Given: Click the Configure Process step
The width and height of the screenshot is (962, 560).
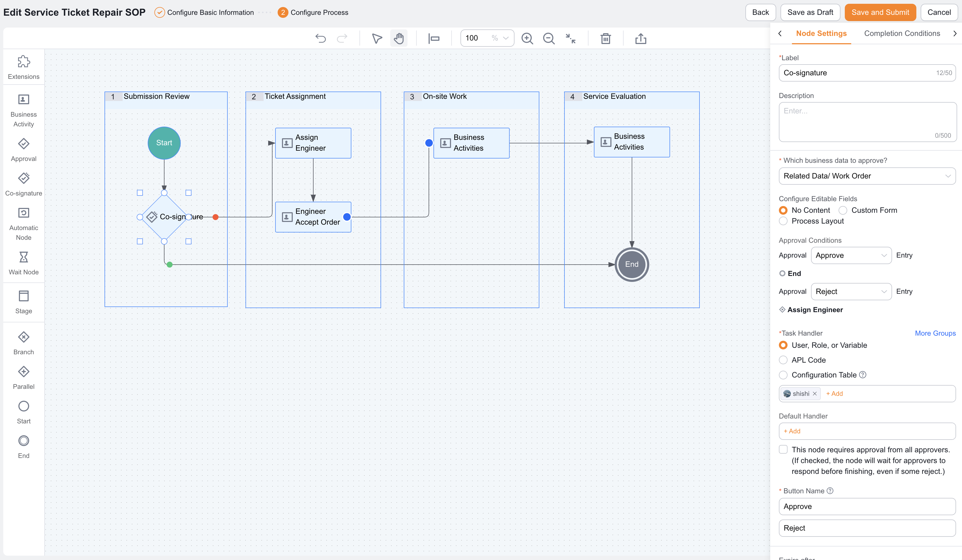Looking at the screenshot, I should [x=313, y=13].
